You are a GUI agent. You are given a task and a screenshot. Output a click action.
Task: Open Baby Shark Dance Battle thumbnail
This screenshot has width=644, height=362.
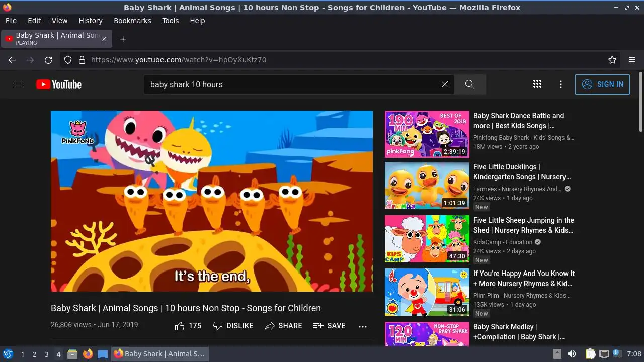click(x=427, y=134)
